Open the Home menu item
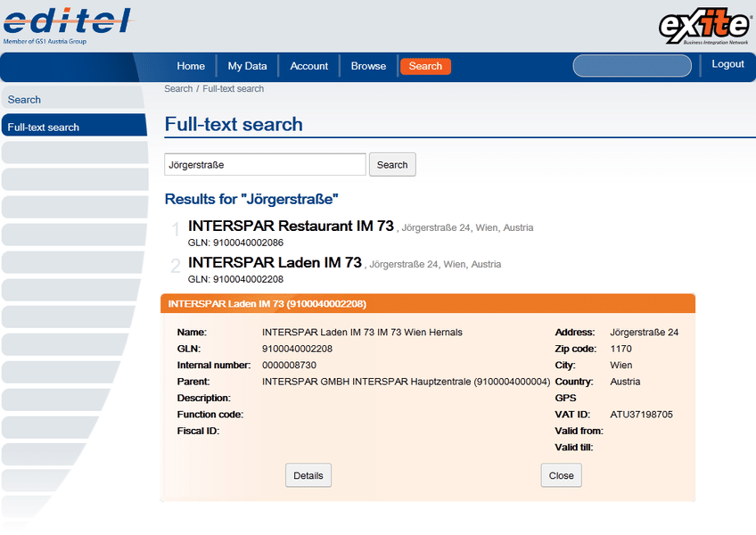756x535 pixels. pos(191,66)
